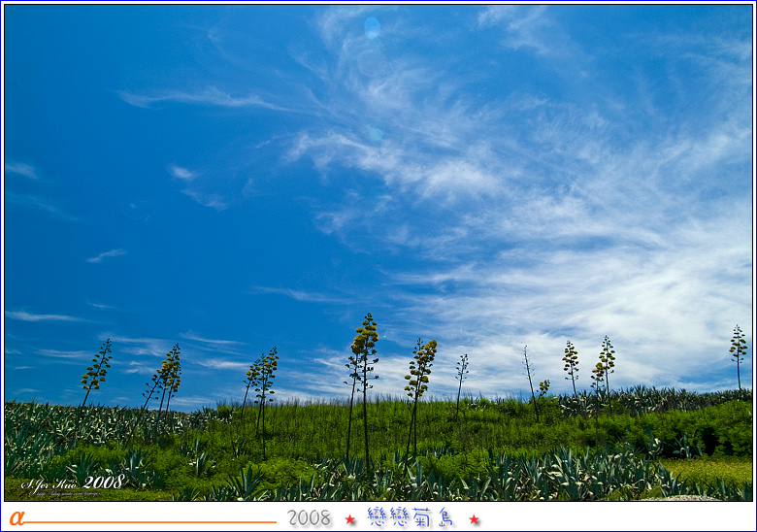Screen dimensions: 757x532
Task: Click the bare leaning stalk right of center
Action: pyautogui.click(x=530, y=383)
